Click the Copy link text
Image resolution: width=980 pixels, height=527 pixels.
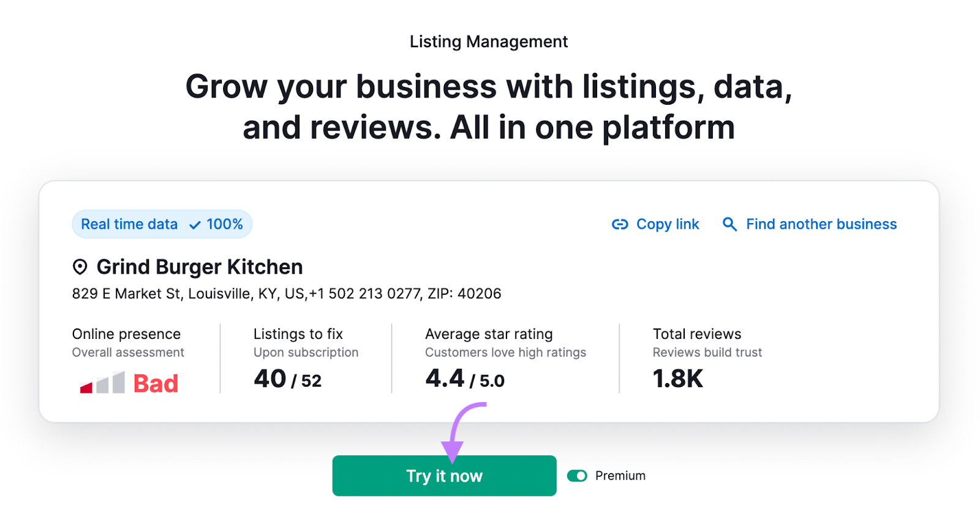(668, 224)
